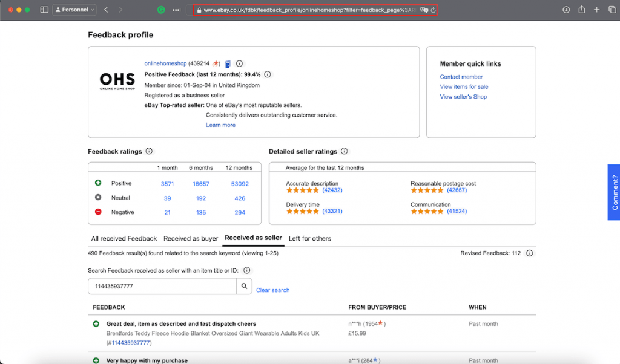This screenshot has height=364, width=620.
Task: Click the magnifier search button
Action: pyautogui.click(x=244, y=286)
